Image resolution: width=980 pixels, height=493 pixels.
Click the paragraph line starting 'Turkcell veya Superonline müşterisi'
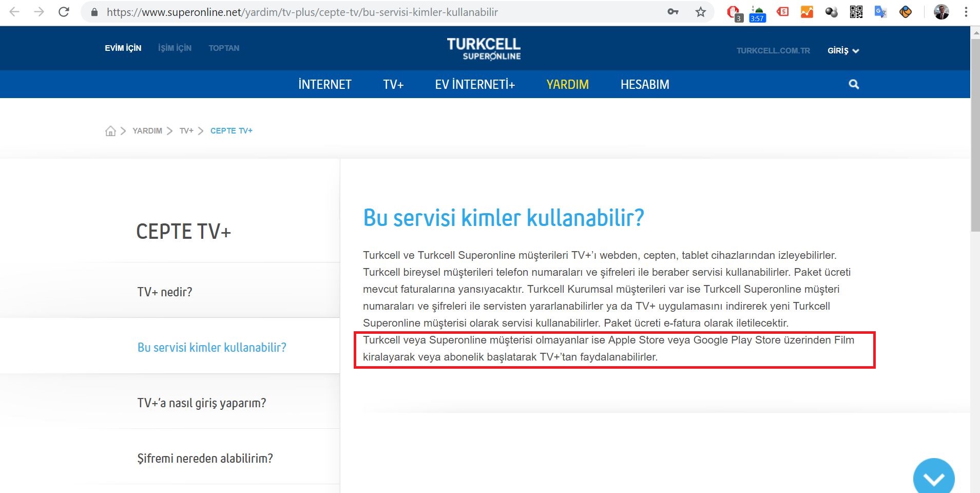click(x=608, y=340)
